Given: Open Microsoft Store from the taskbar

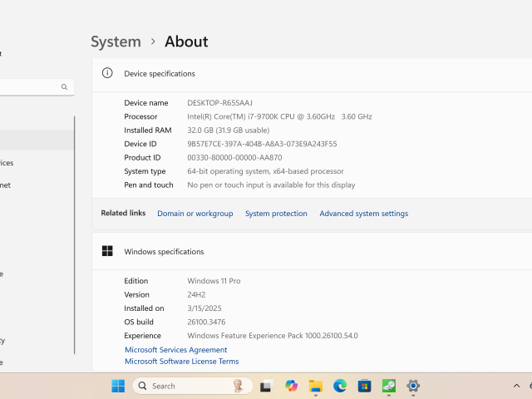Looking at the screenshot, I should tap(364, 386).
